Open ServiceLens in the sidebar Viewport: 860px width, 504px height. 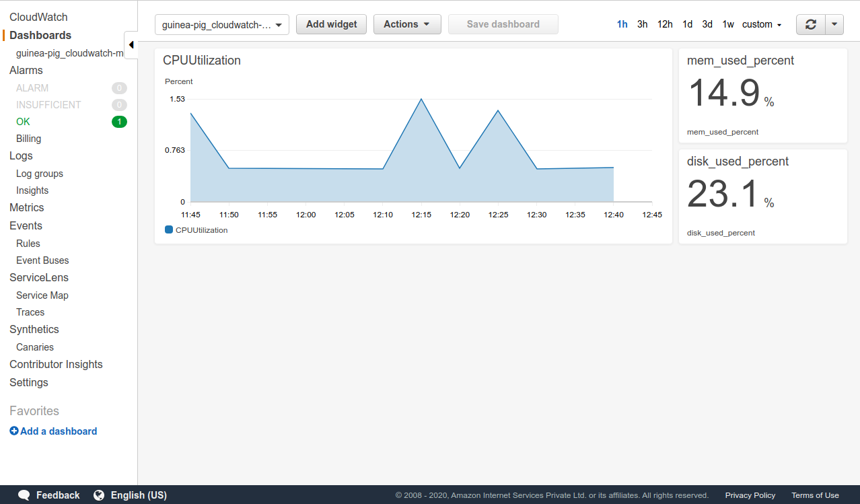39,277
